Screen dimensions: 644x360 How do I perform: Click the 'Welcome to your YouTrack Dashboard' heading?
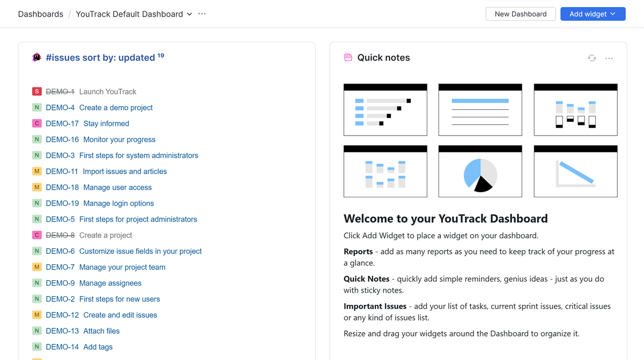446,219
